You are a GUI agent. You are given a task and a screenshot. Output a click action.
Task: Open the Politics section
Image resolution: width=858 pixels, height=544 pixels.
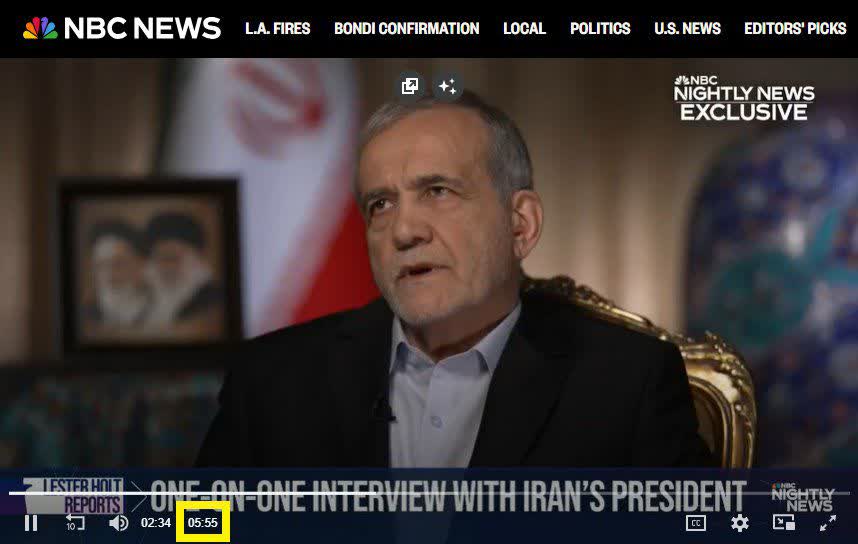point(600,28)
